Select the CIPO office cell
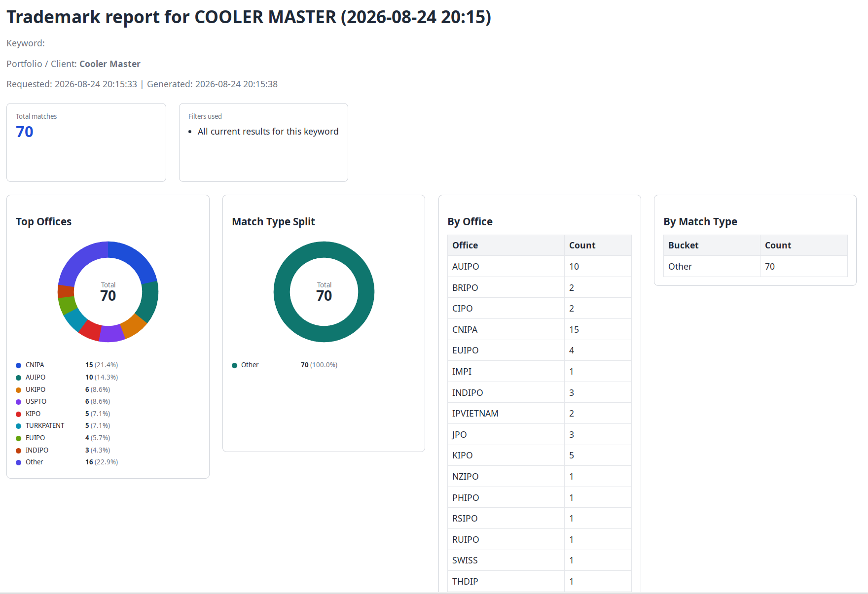 (506, 309)
